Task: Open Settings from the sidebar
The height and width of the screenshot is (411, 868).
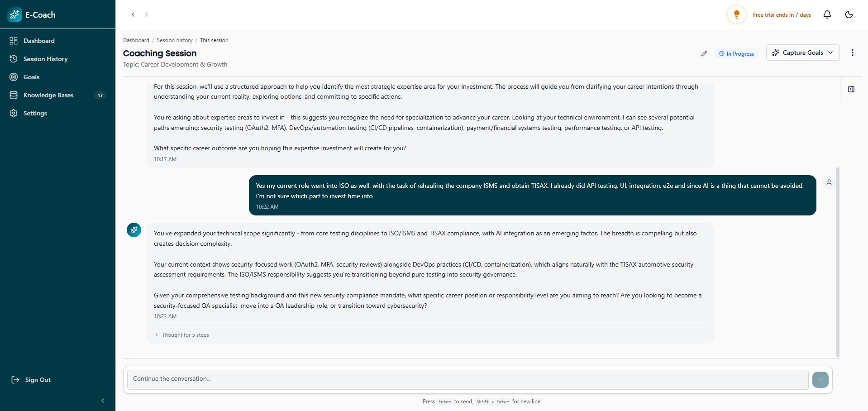Action: (57, 113)
